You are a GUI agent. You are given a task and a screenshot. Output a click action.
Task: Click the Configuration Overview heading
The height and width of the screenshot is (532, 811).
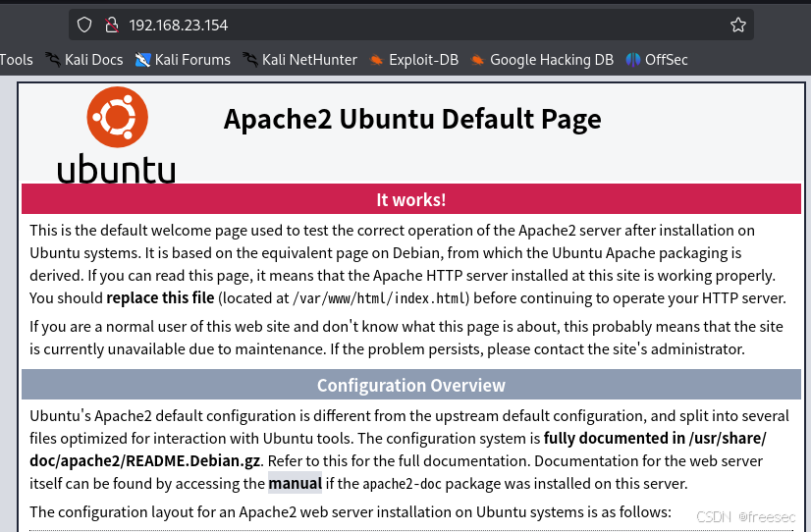tap(411, 385)
